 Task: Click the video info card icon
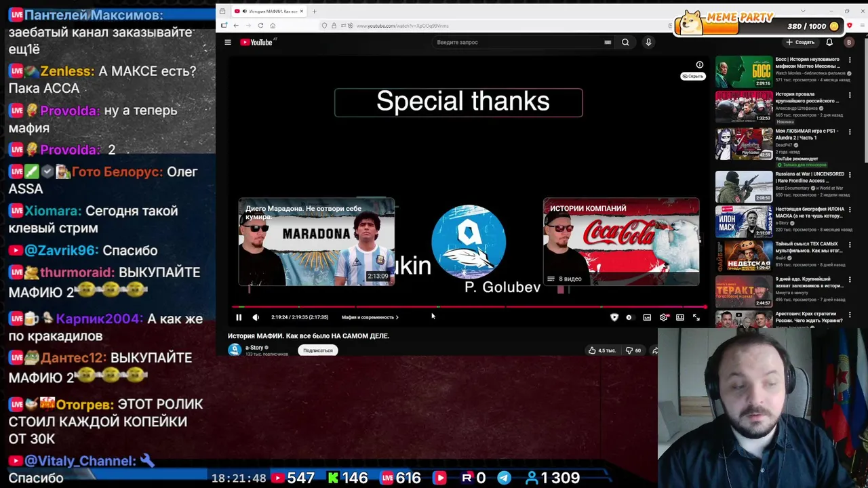click(x=700, y=65)
